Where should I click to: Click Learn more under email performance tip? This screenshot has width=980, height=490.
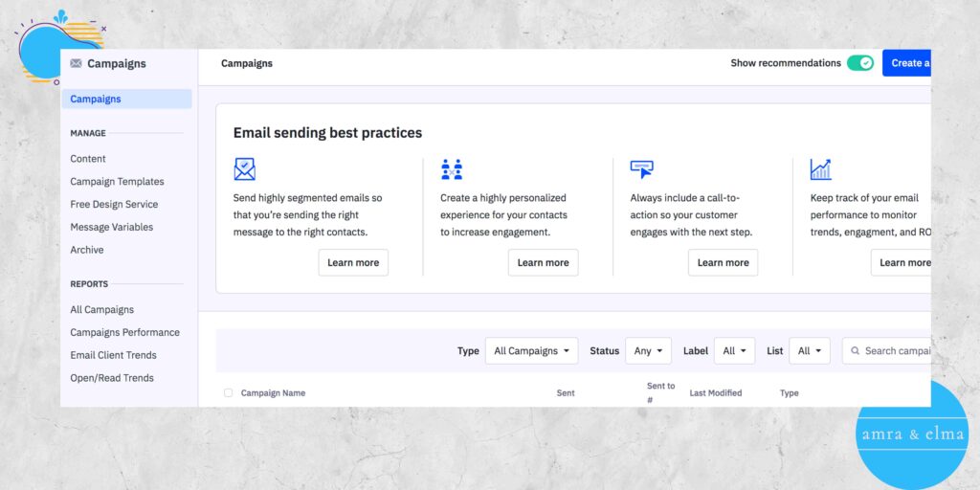point(901,262)
